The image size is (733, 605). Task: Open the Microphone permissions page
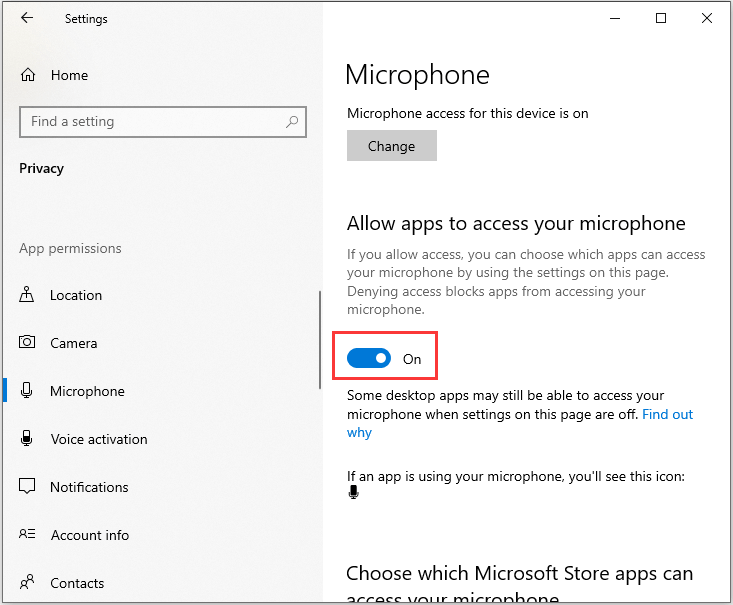point(87,391)
